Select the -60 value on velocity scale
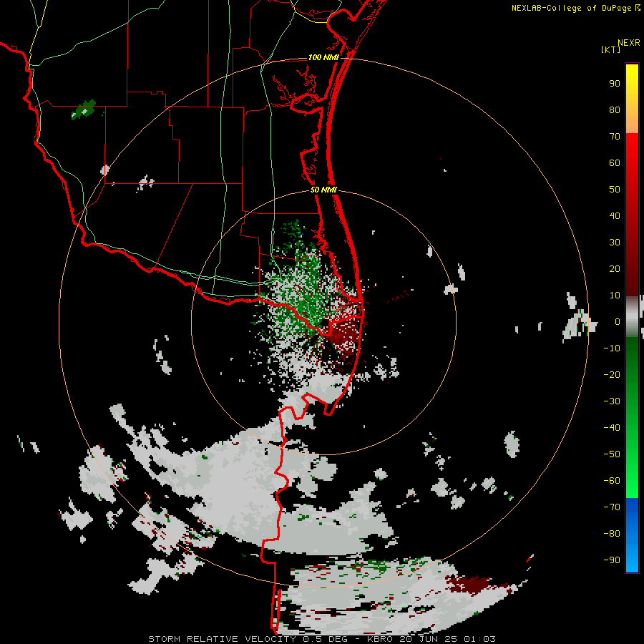 [612, 481]
